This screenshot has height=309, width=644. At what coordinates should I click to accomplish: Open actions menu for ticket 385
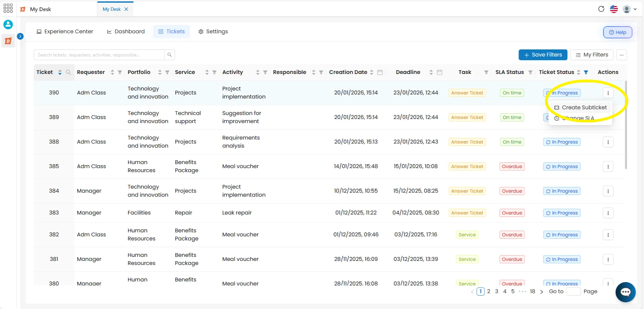pyautogui.click(x=608, y=166)
